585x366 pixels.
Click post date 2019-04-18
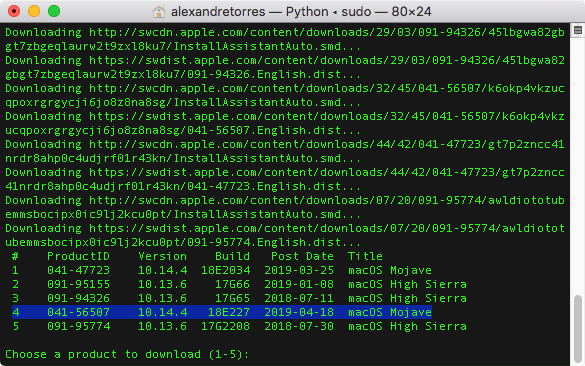(x=299, y=312)
